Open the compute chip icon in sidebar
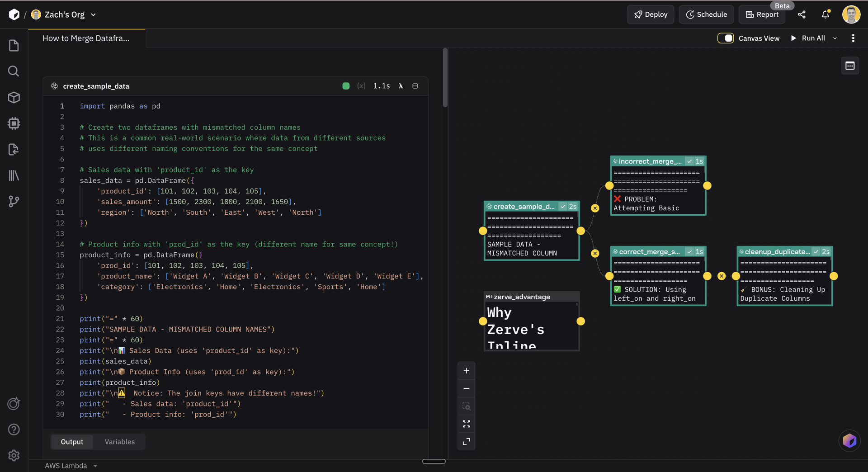 coord(14,123)
